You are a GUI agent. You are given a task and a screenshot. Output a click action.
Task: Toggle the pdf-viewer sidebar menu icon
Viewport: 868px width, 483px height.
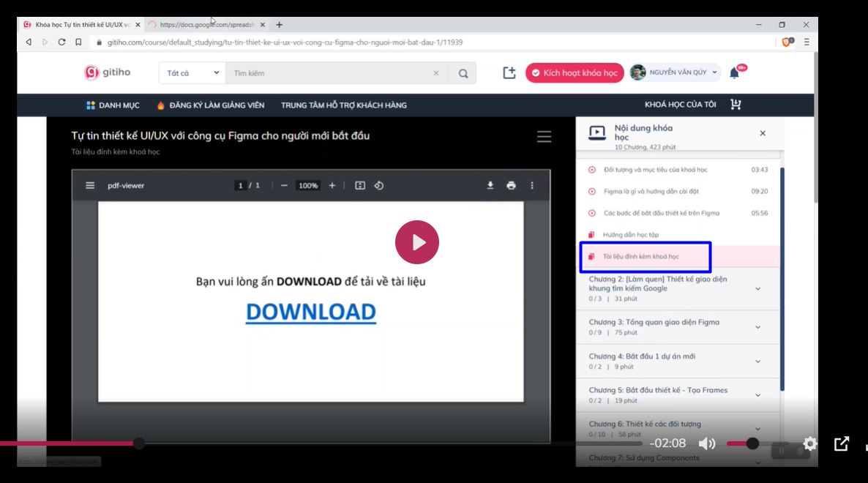(90, 186)
